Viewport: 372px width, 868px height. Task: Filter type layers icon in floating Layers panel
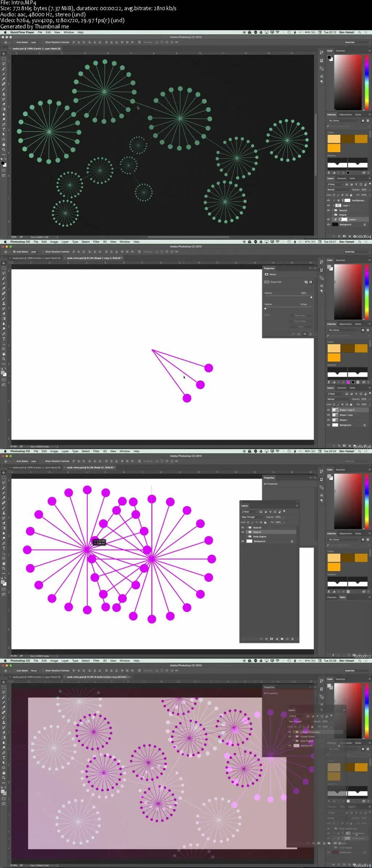(270, 512)
